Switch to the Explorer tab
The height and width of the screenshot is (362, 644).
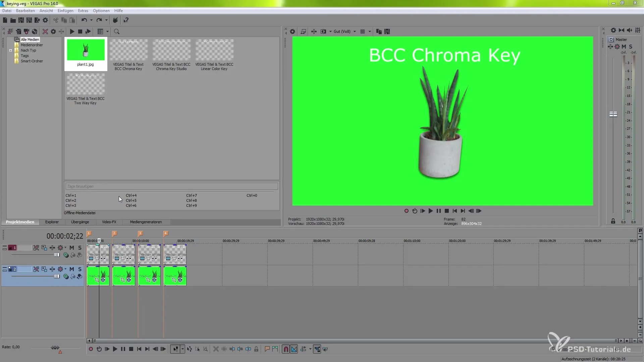pyautogui.click(x=52, y=222)
